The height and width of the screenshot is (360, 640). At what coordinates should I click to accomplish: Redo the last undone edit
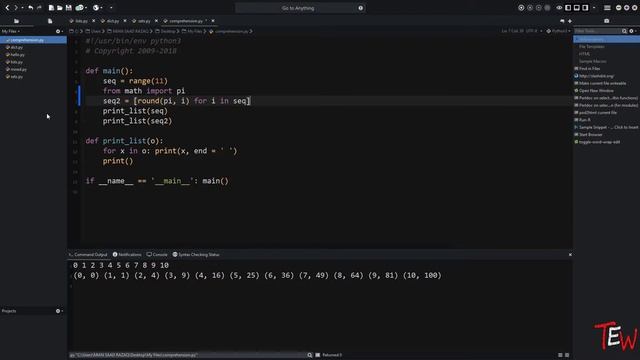pos(39,8)
